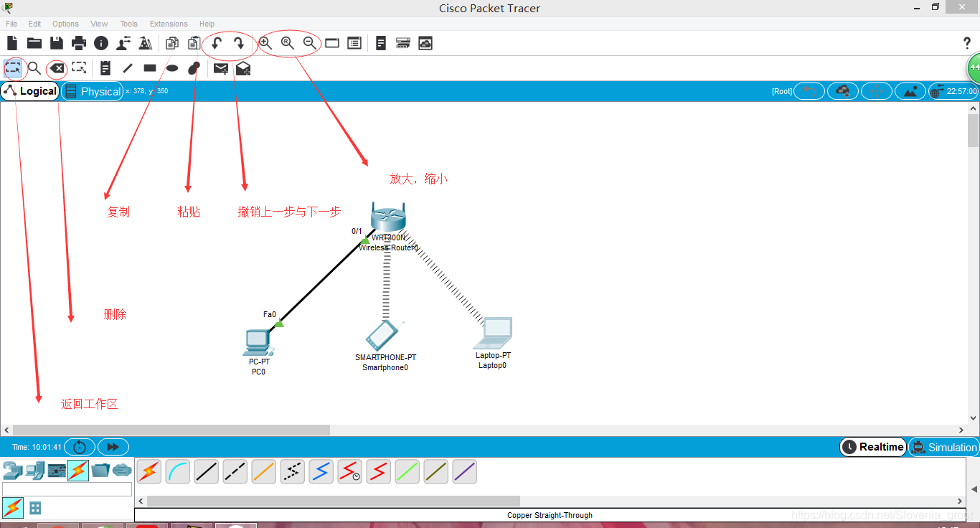The width and height of the screenshot is (980, 528).
Task: Choose Automatically Choose Connection Type cable
Action: point(149,471)
